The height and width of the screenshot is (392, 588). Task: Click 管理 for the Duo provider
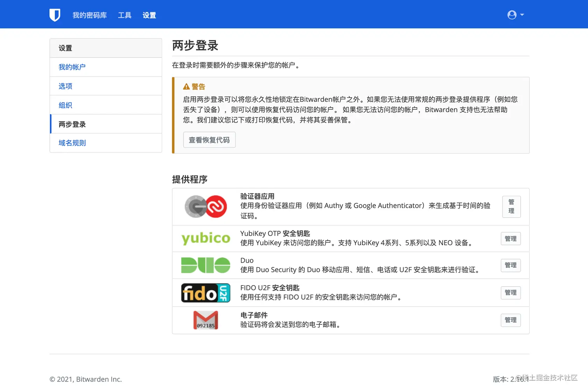pyautogui.click(x=511, y=265)
